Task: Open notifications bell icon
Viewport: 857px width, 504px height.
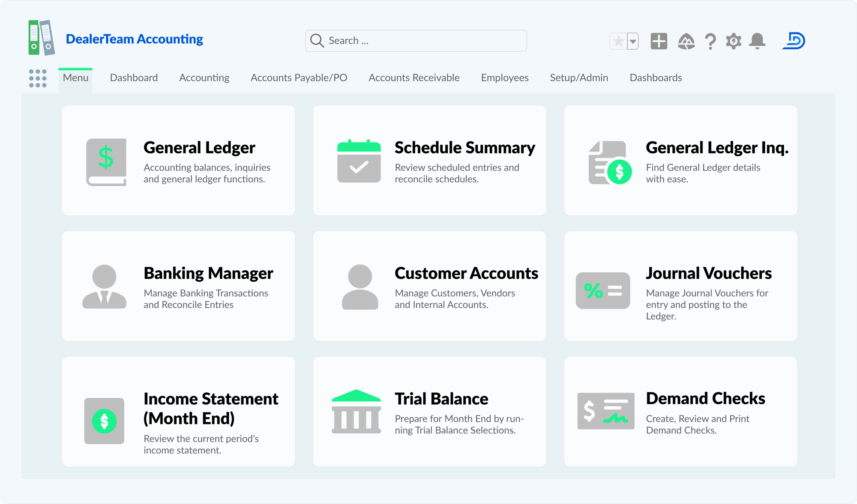Action: tap(758, 41)
